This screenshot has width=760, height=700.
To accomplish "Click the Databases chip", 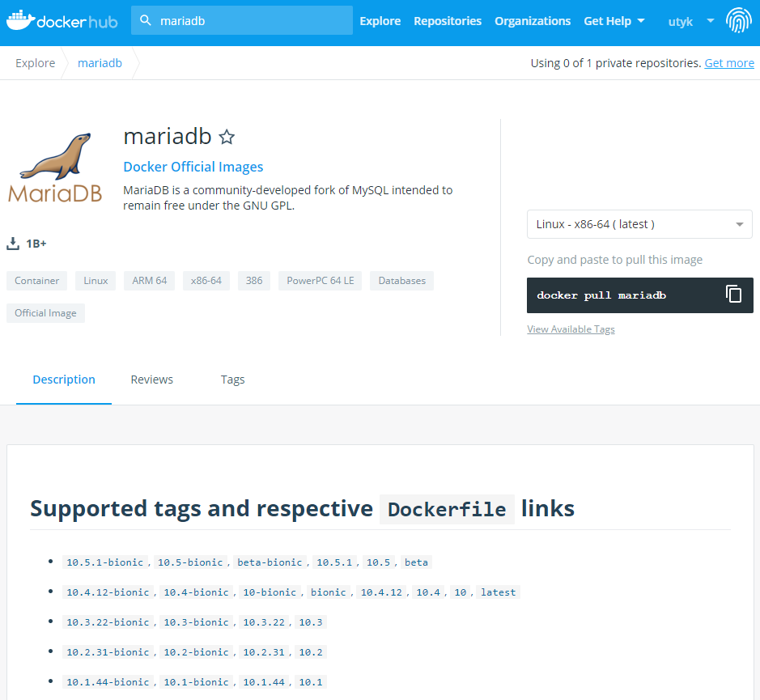I will (x=401, y=281).
